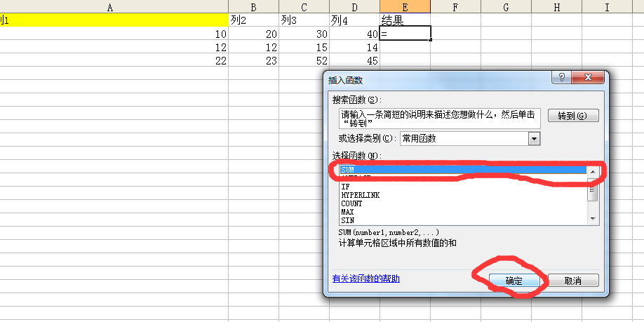Click the help question mark icon in dialog
Screen dimensions: 644x322
point(561,77)
